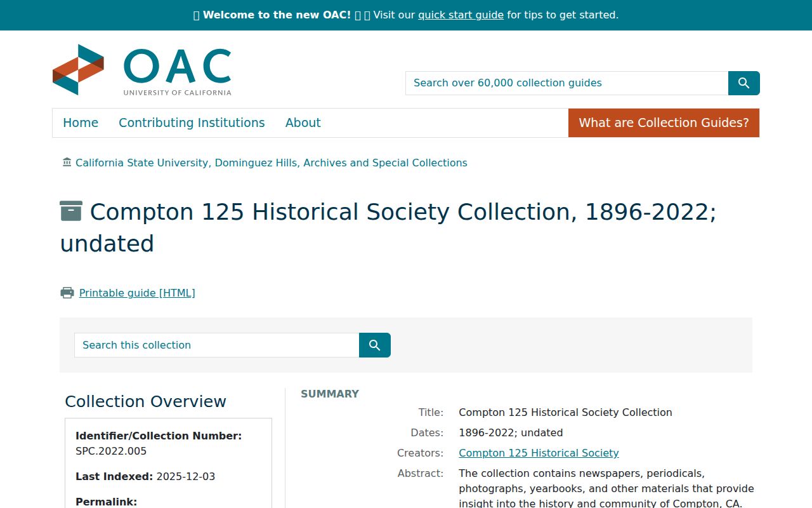Submit the main search via magnifier icon
The image size is (812, 508).
[x=743, y=83]
